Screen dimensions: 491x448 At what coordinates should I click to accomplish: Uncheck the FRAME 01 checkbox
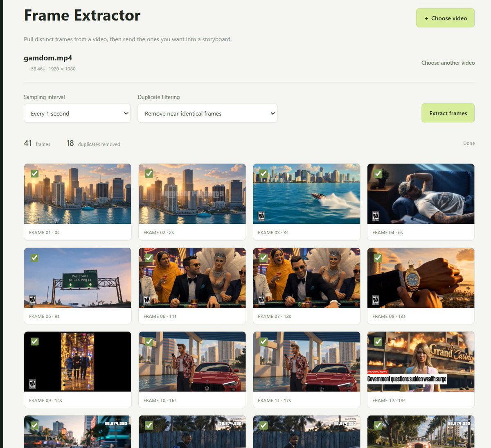click(35, 174)
